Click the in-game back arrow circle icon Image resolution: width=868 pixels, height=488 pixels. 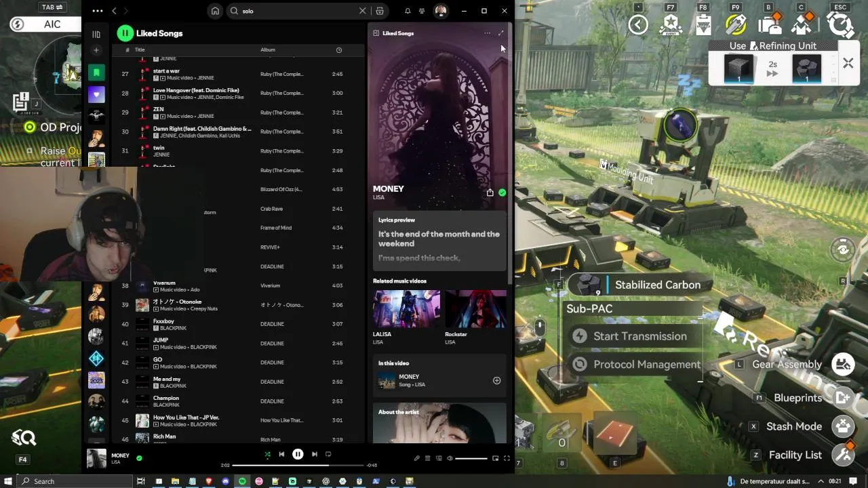tap(638, 25)
